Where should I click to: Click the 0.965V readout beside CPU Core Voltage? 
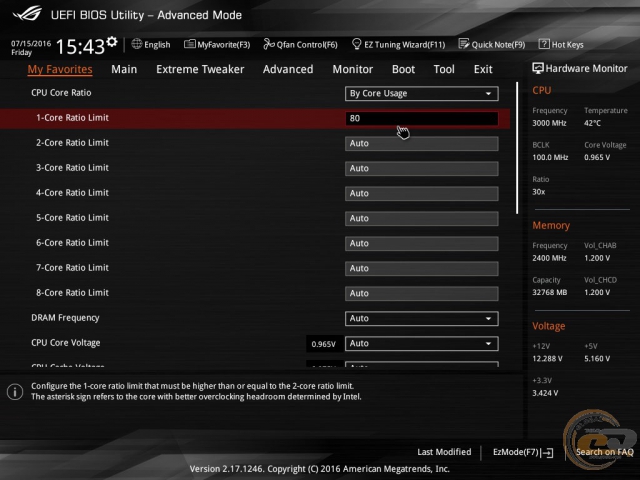click(323, 344)
